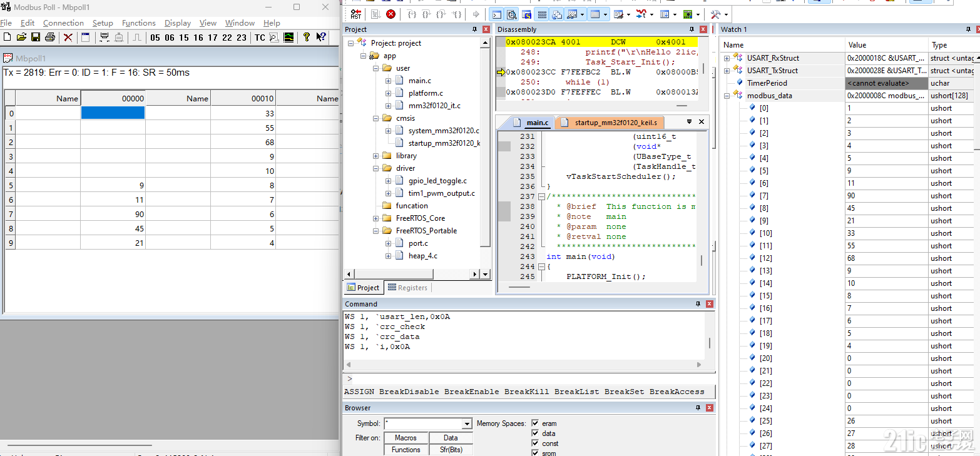The image size is (980, 456).
Task: Expand FreeRTOS_Core folder in project tree
Action: pyautogui.click(x=376, y=218)
